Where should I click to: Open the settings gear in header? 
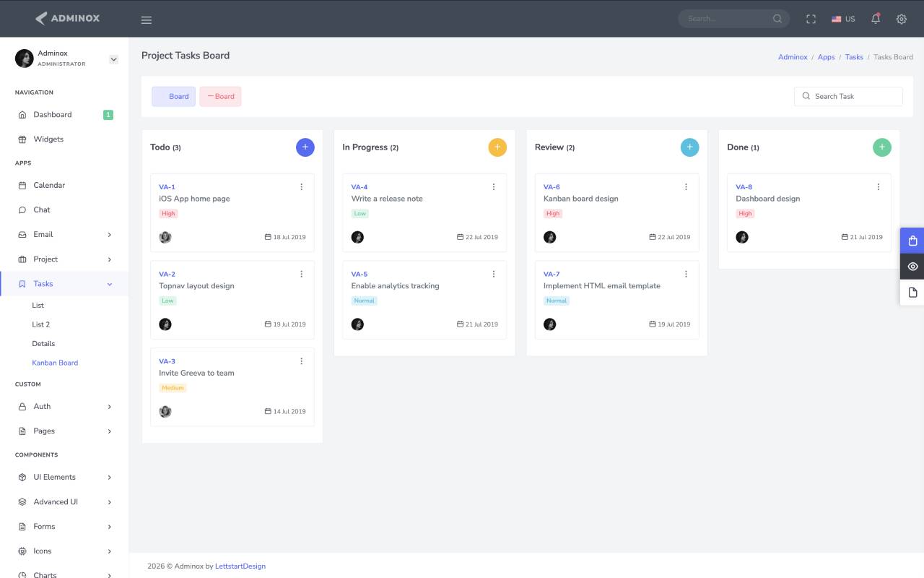(x=902, y=19)
